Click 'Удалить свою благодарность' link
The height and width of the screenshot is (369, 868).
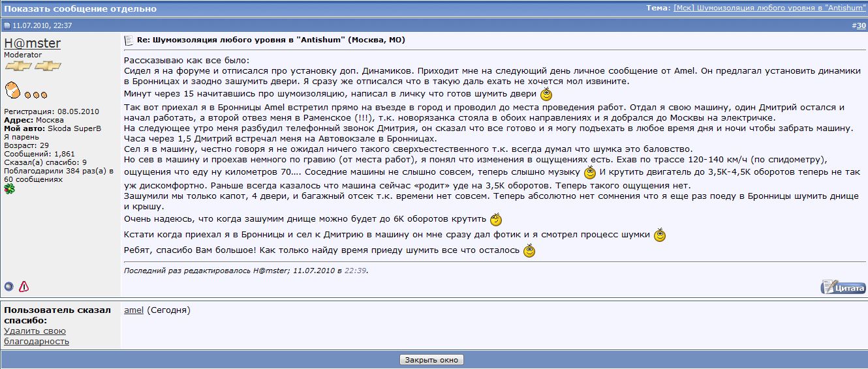click(37, 336)
